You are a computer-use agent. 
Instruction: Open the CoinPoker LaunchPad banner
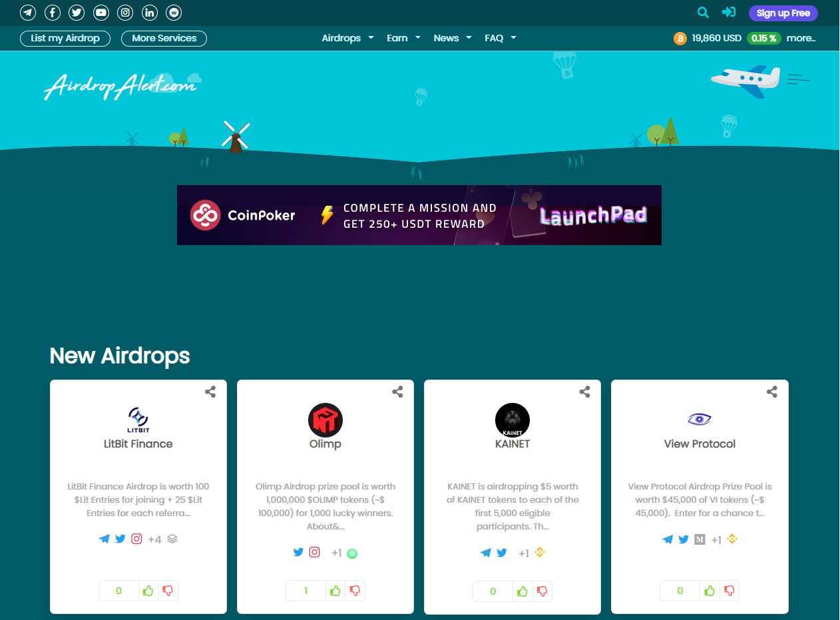[419, 214]
